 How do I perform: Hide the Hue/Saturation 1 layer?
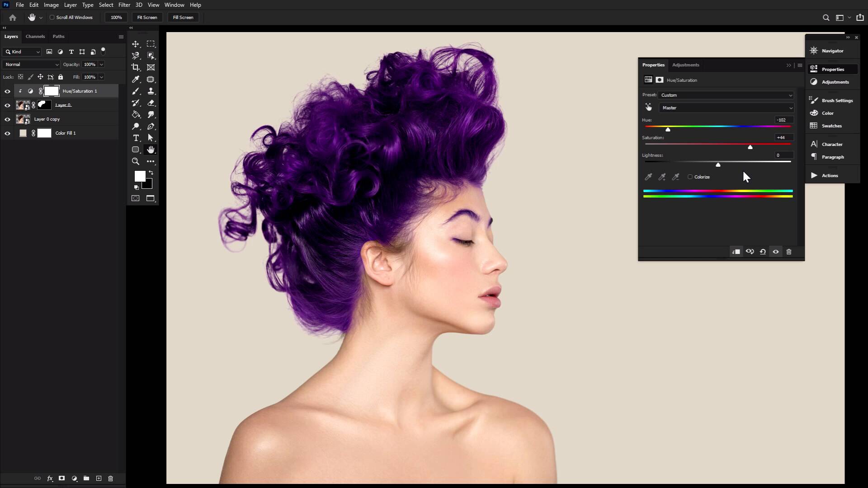click(7, 91)
